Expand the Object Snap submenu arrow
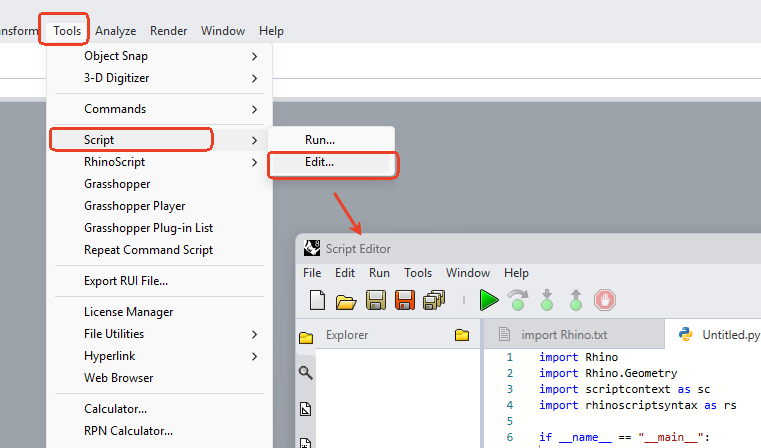This screenshot has width=761, height=448. [254, 56]
